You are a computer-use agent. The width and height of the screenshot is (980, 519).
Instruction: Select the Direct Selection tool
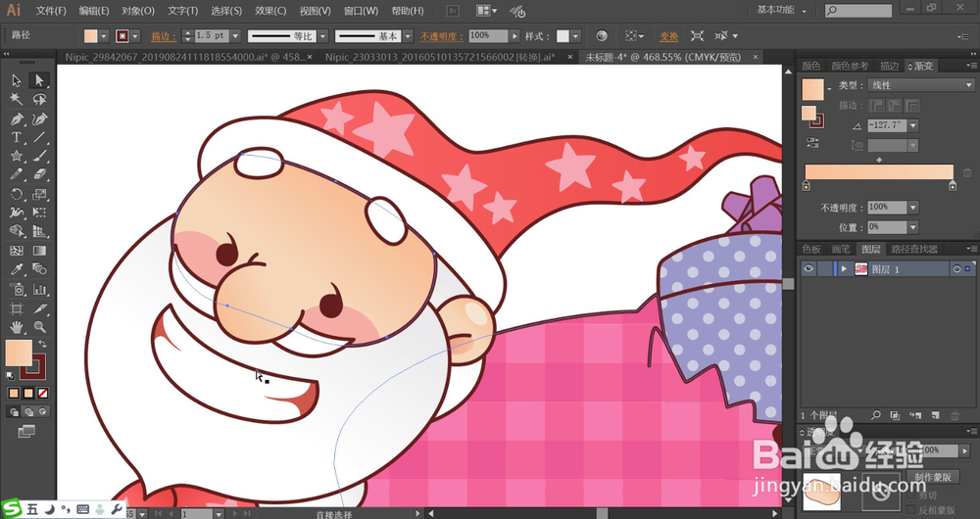coord(39,80)
